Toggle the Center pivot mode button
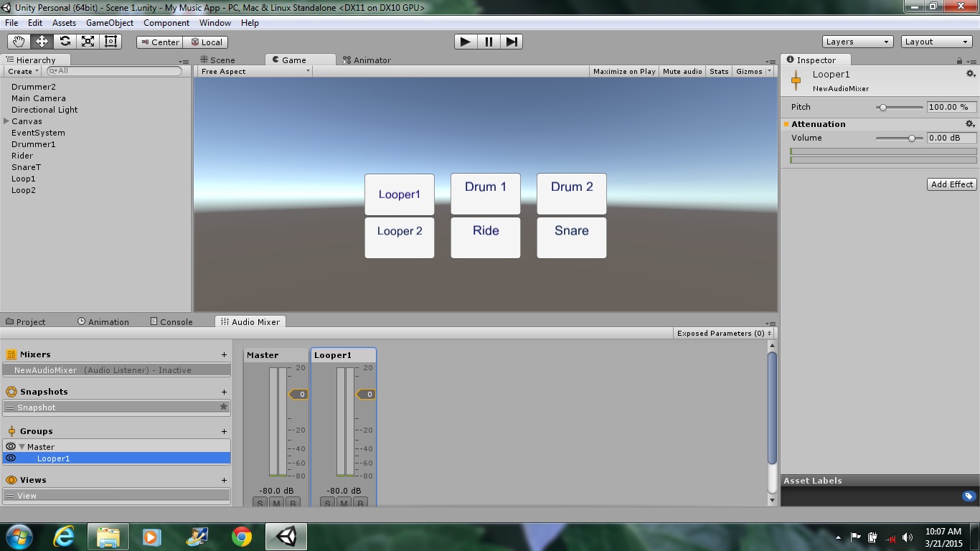This screenshot has height=551, width=980. [160, 42]
